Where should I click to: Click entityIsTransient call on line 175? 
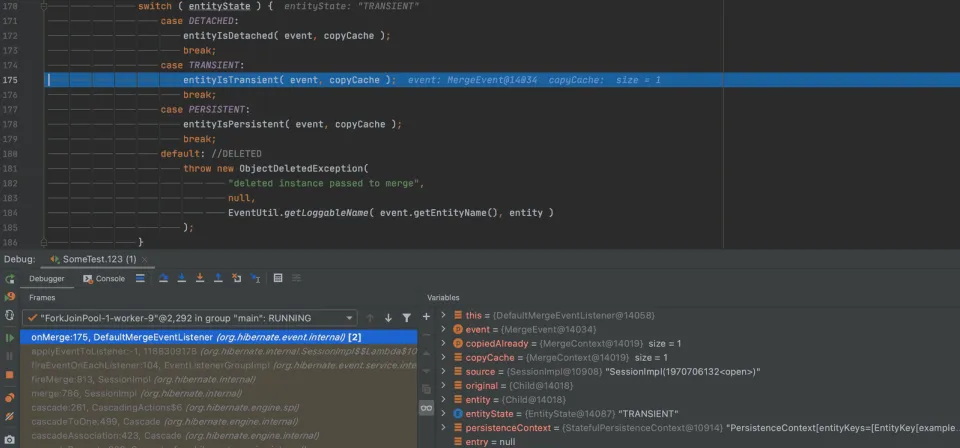tap(230, 80)
